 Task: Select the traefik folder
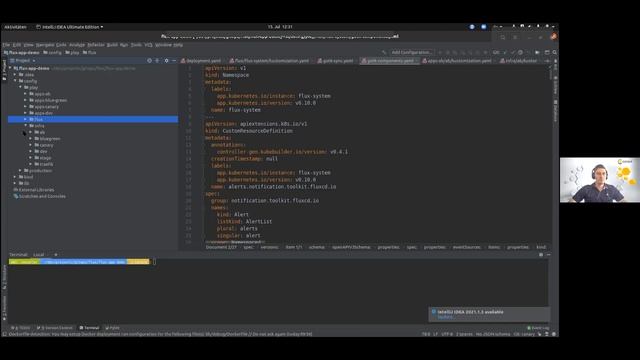pyautogui.click(x=47, y=164)
